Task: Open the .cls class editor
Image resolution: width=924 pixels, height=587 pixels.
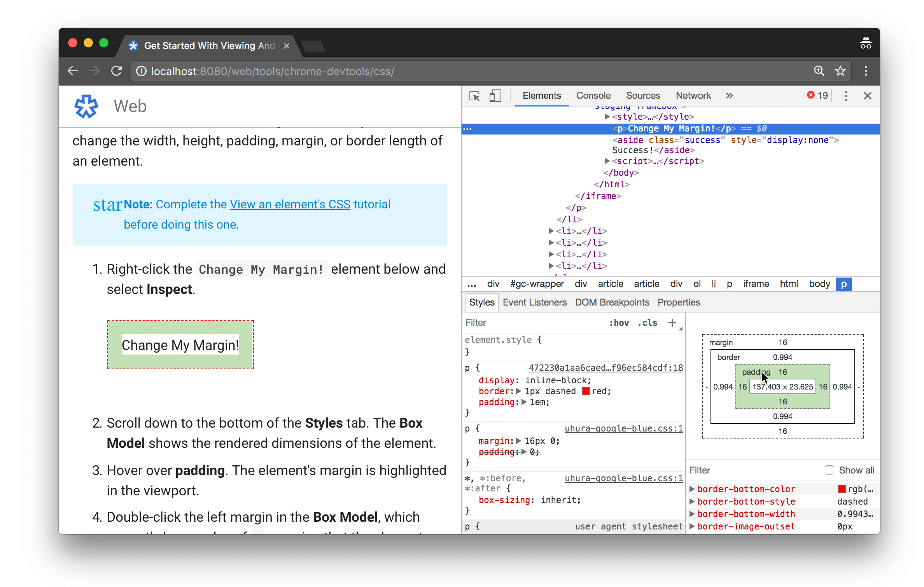Action: point(647,322)
